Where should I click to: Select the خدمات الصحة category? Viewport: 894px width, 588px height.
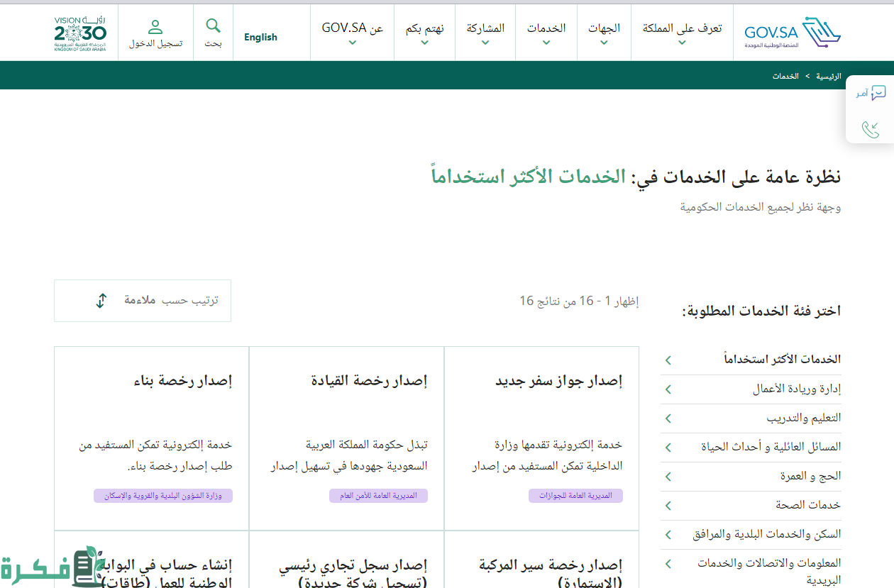tap(807, 505)
